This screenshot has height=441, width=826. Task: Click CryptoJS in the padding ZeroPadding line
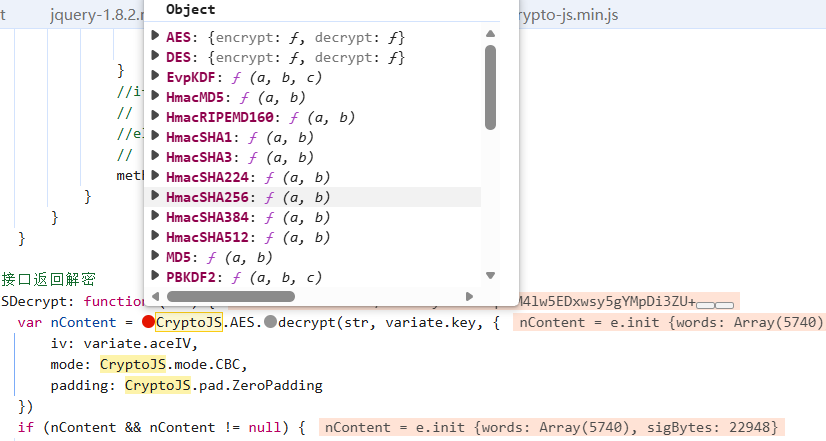(x=158, y=385)
